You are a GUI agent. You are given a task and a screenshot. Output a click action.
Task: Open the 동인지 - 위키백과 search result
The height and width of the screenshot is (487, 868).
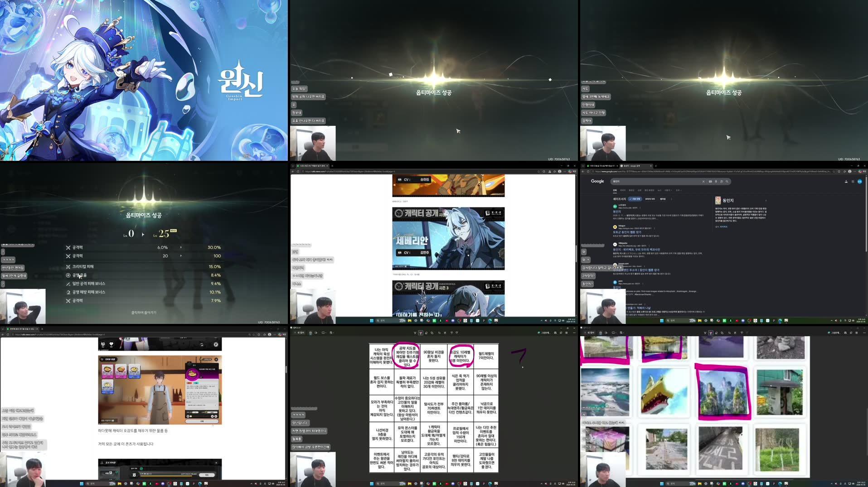pyautogui.click(x=636, y=250)
